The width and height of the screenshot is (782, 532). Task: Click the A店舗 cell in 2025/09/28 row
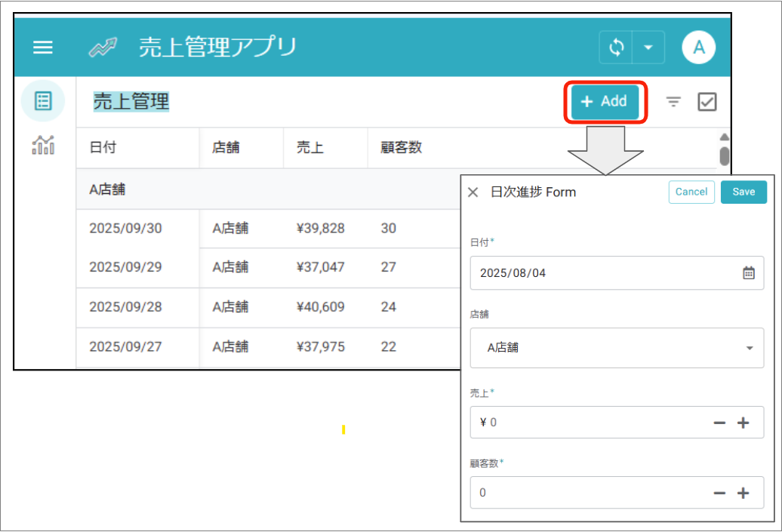click(x=230, y=306)
